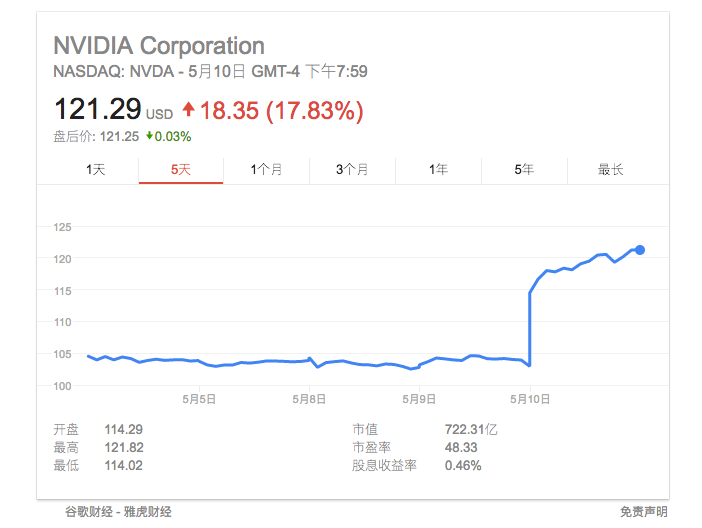The image size is (702, 528).
Task: Switch to the 1天 time range tab
Action: coord(96,170)
